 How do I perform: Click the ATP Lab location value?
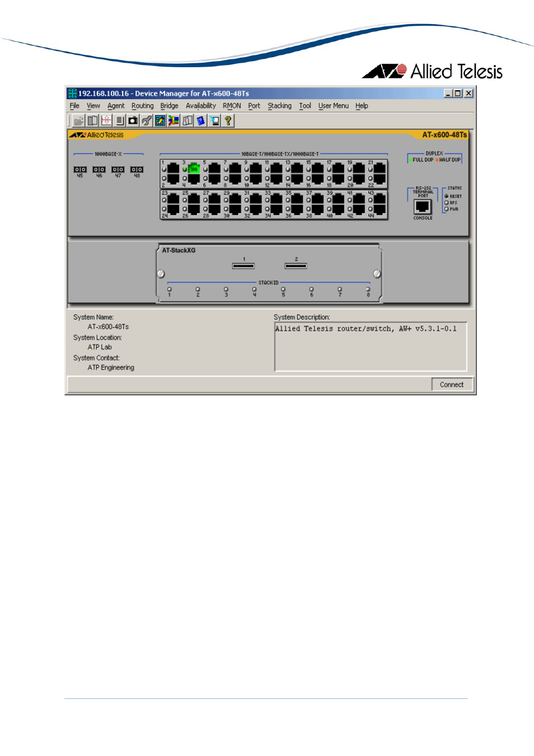[x=100, y=347]
